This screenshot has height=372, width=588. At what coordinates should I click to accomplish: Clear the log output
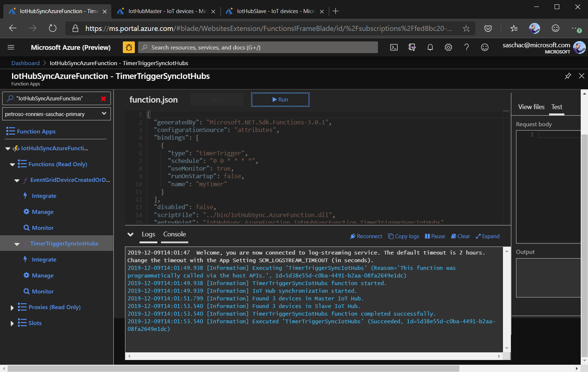[460, 236]
